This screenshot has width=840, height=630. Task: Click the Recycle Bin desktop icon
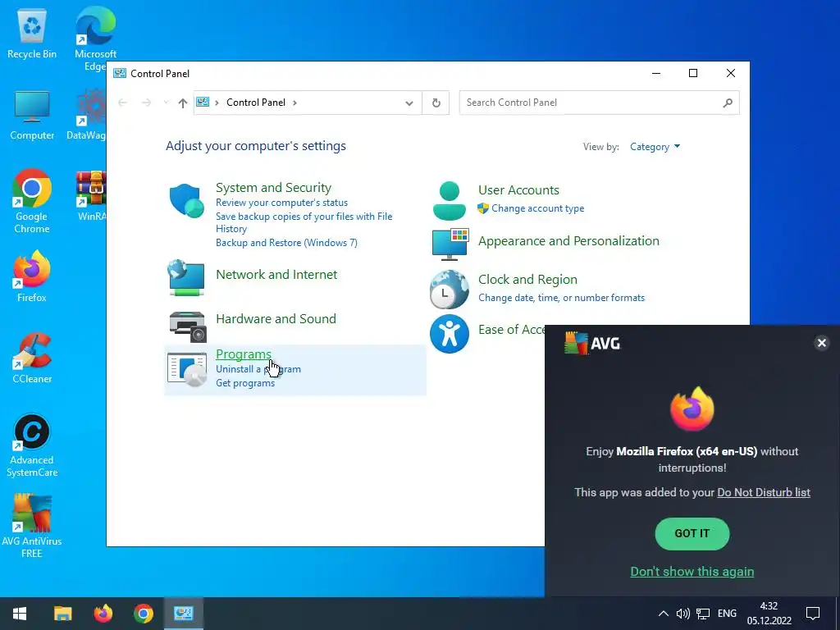32,34
